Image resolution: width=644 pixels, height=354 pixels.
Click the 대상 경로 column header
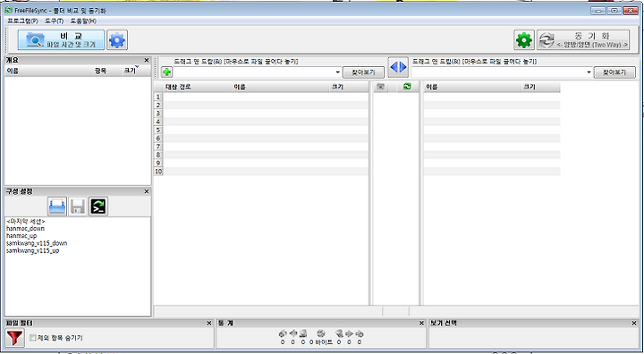click(197, 87)
